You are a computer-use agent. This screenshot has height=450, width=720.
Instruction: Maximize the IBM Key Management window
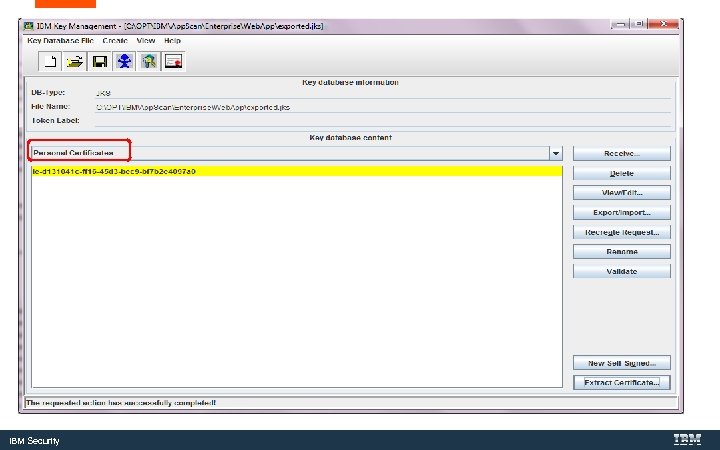point(639,24)
